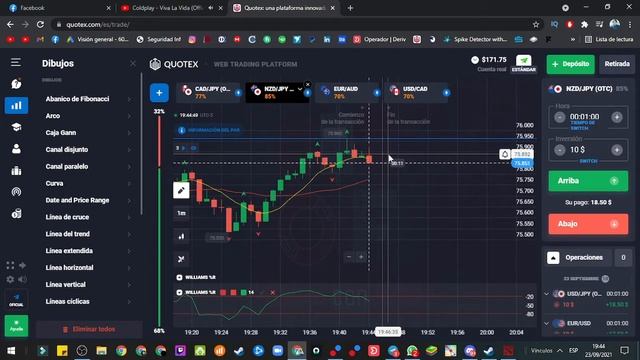640x360 pixels.
Task: Pick second red Williams %R color swatch
Action: click(233, 292)
